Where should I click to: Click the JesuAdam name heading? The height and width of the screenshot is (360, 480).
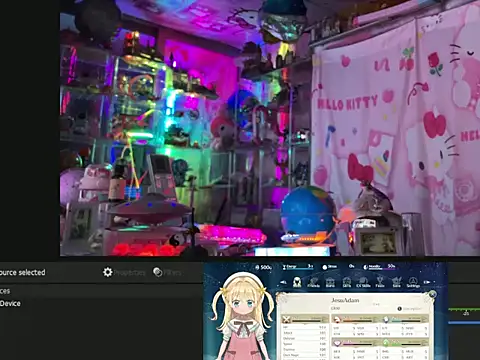coord(345,300)
